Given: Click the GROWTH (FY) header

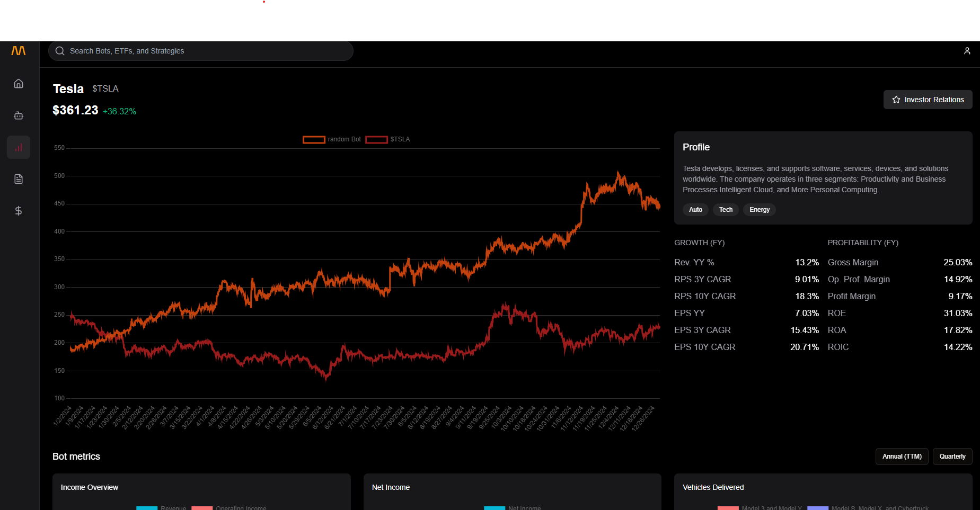Looking at the screenshot, I should tap(699, 243).
